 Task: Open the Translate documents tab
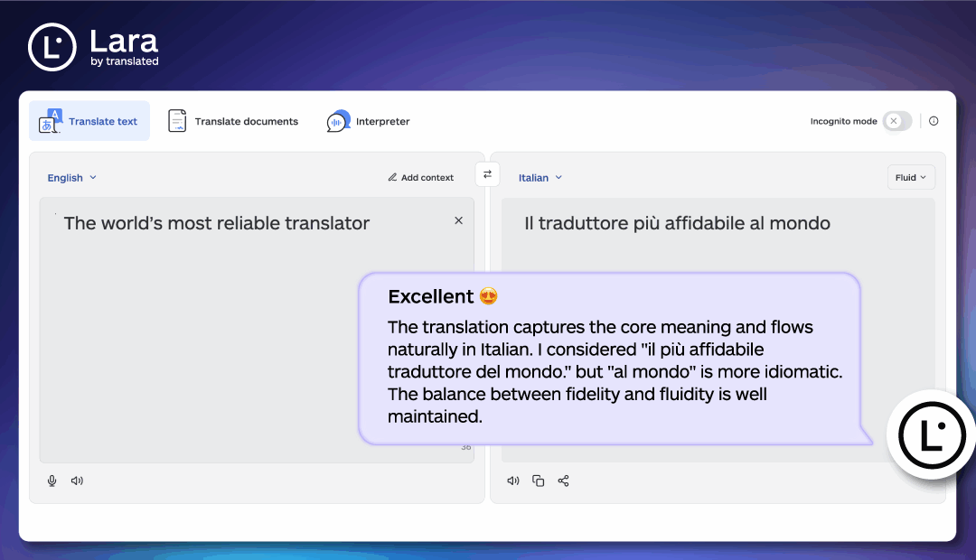(x=233, y=121)
